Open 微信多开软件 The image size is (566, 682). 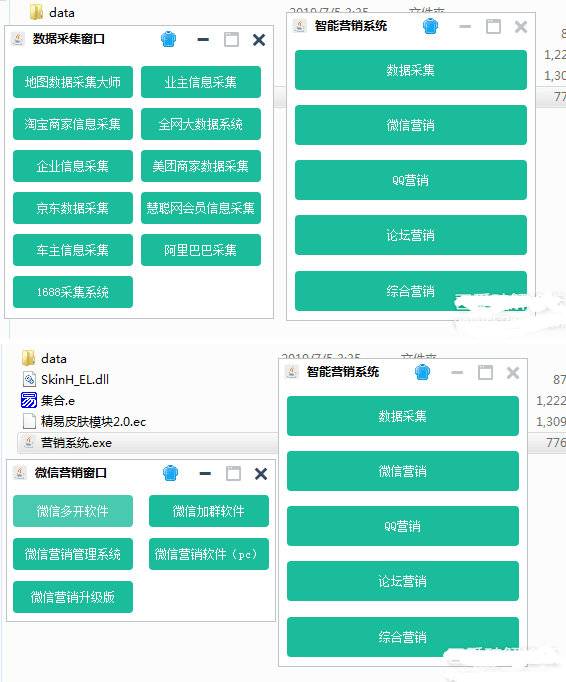(73, 511)
